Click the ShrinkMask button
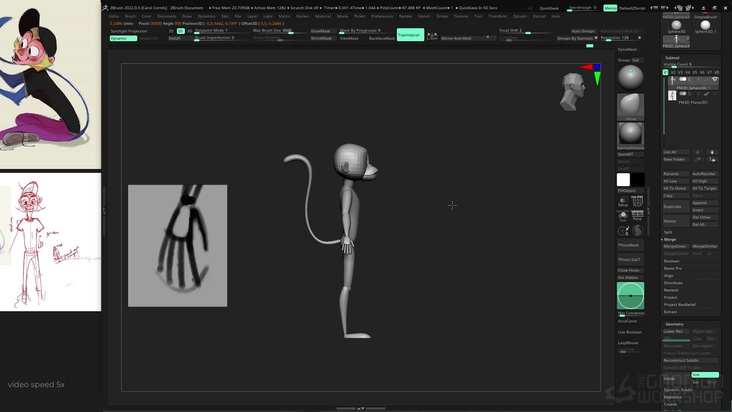The height and width of the screenshot is (412, 732). click(321, 38)
